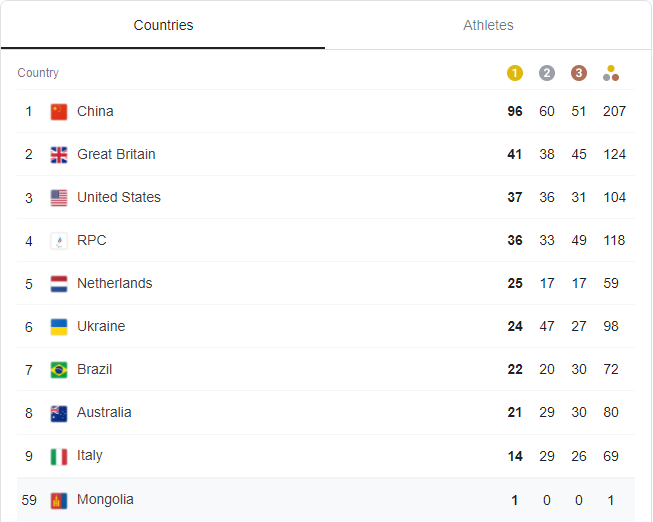Open the Italy country entry

pos(326,456)
